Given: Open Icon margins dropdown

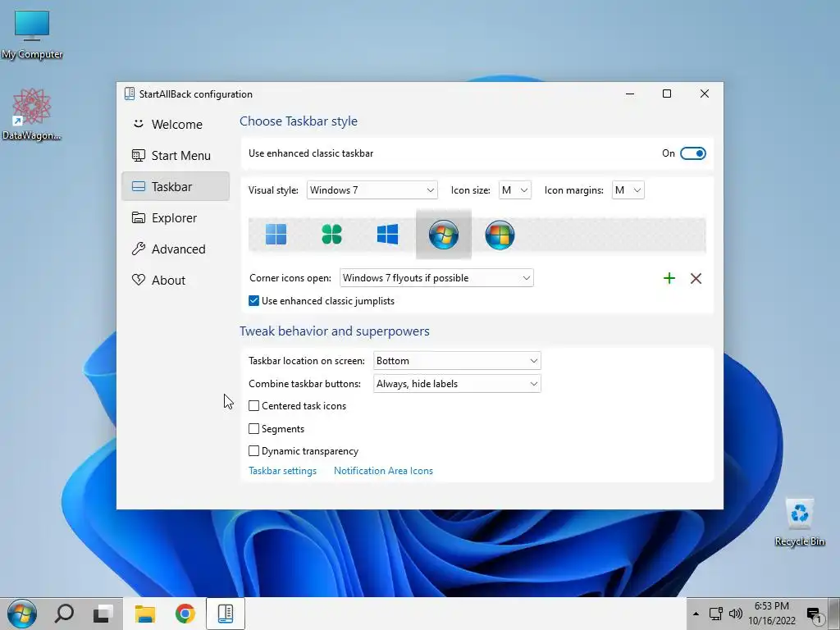Looking at the screenshot, I should (628, 190).
